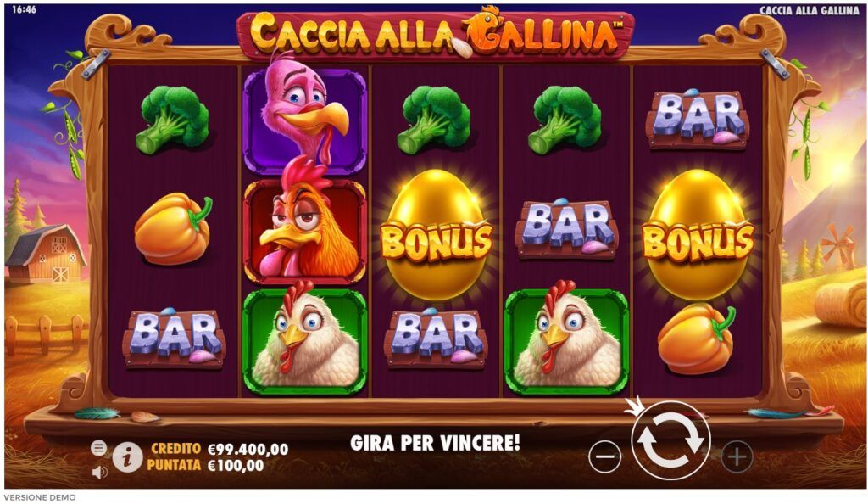Click the white hen on fourth reel
This screenshot has width=868, height=504.
[x=566, y=338]
